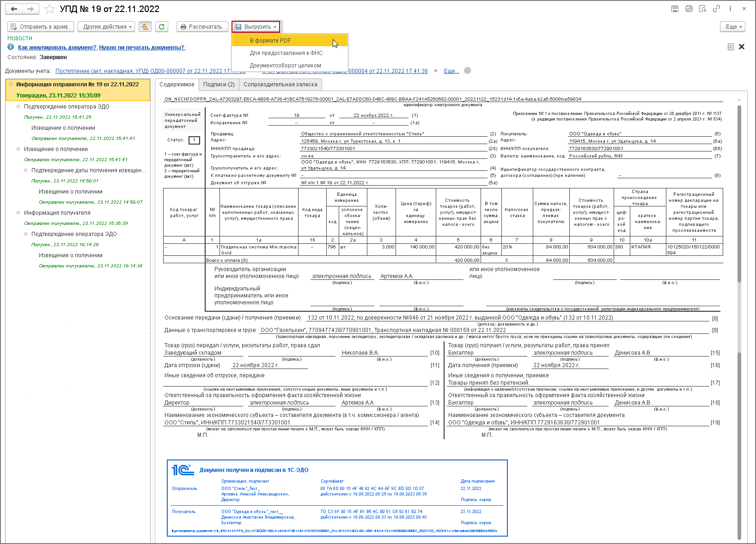
Task: Click Товары принял без претензий. text
Action: click(488, 383)
